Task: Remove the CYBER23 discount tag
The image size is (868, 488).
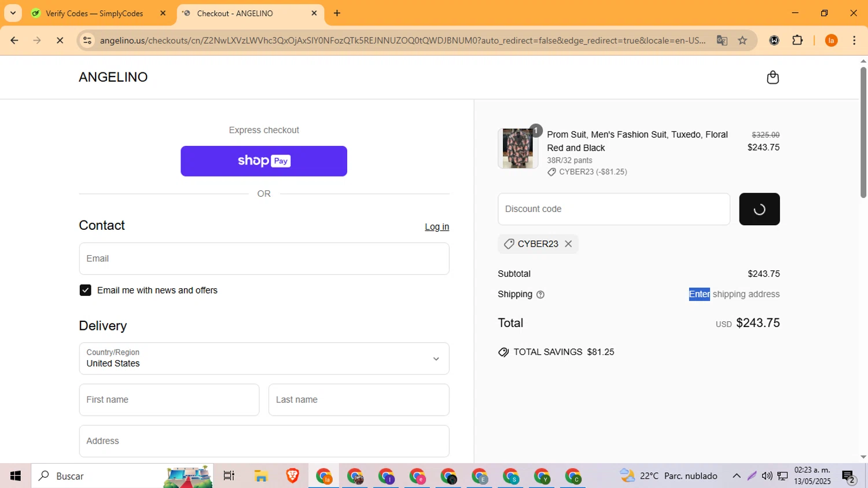Action: tap(568, 244)
